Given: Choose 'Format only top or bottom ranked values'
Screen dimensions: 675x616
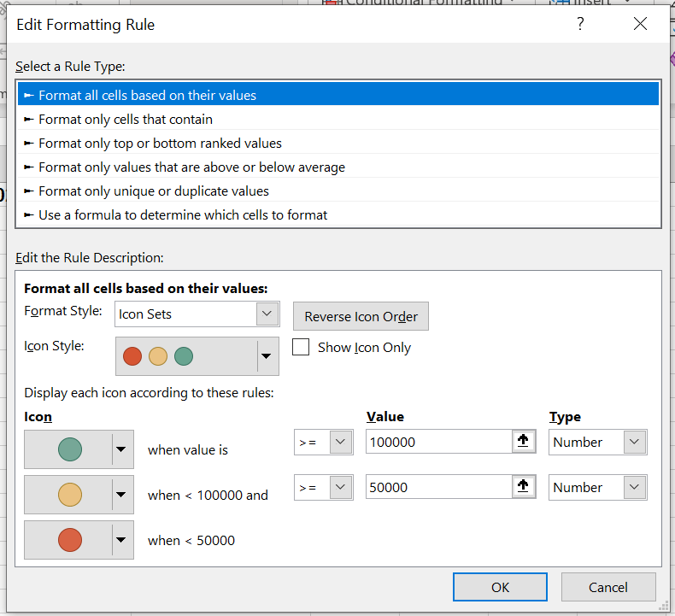Looking at the screenshot, I should click(160, 144).
